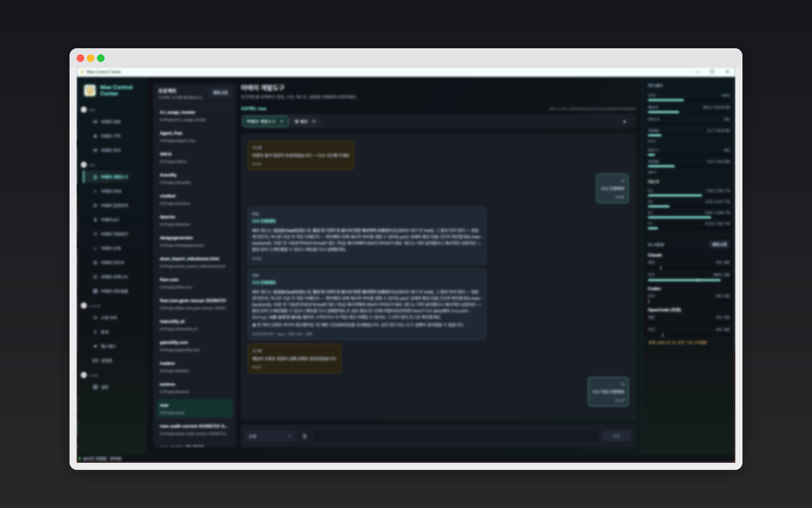The width and height of the screenshot is (812, 508).
Task: Click the send button next to message input
Action: pos(617,436)
